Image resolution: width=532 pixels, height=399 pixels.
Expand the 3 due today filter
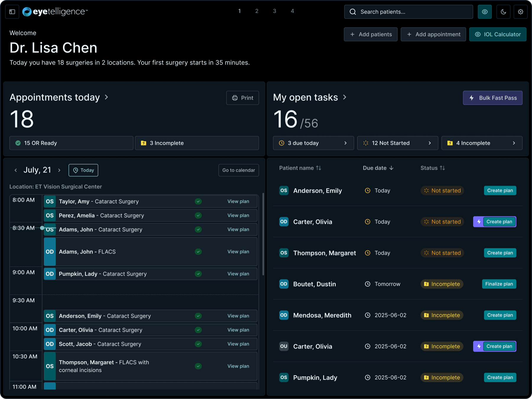tap(313, 143)
